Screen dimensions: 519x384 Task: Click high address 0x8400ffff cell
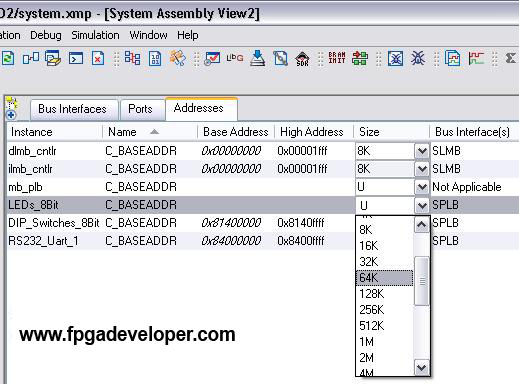[x=301, y=241]
